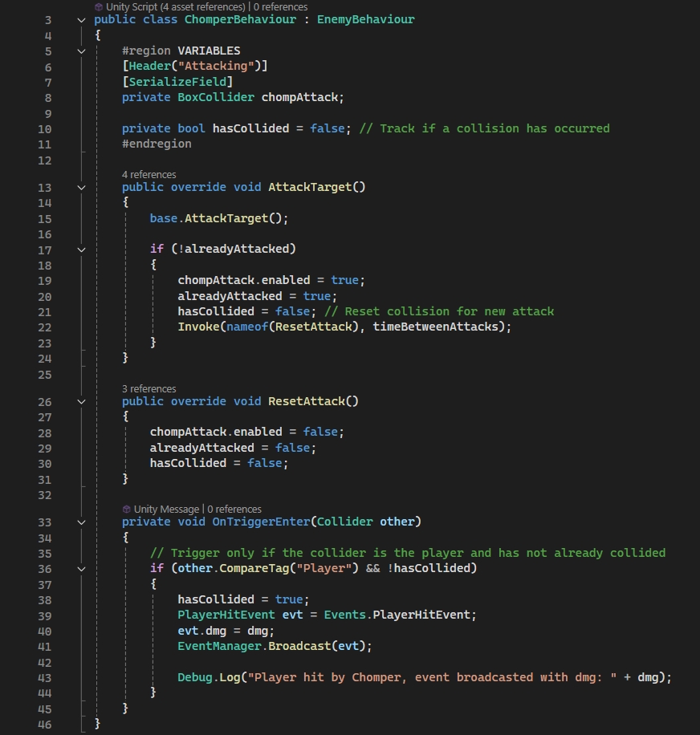This screenshot has width=700, height=735.
Task: Click base.AttackTarget() call on line 15
Action: coord(219,218)
